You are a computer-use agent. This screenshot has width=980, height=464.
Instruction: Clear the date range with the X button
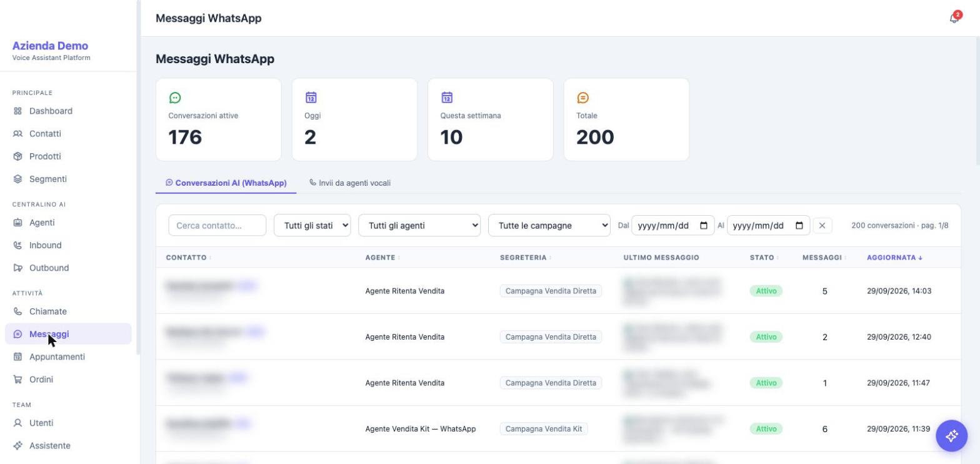(x=822, y=226)
